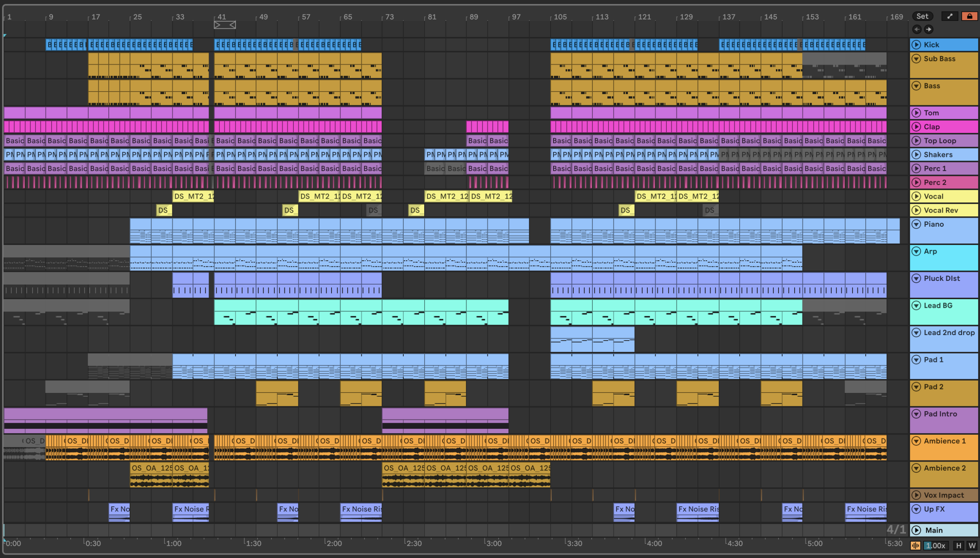The image size is (980, 558).
Task: Select the Vox Impact track header
Action: coord(944,495)
